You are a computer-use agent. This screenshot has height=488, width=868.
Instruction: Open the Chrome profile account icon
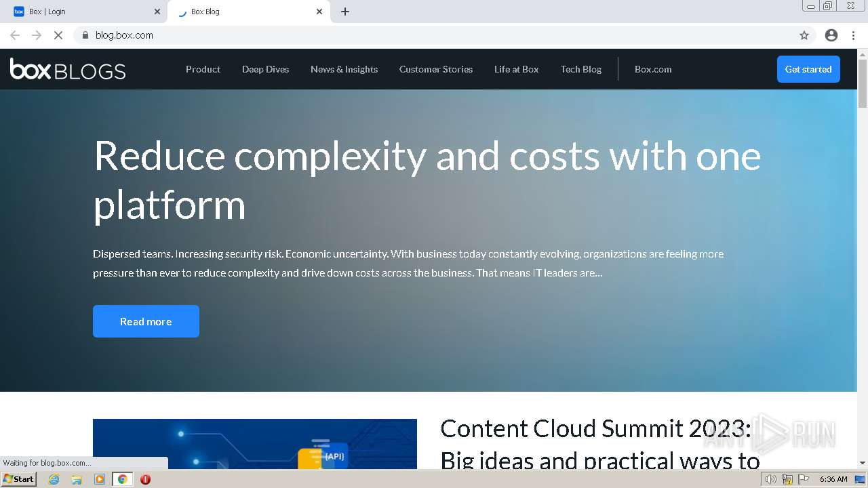tap(831, 35)
